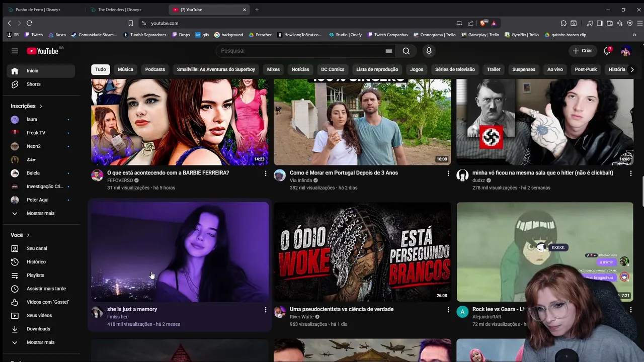The height and width of the screenshot is (362, 644).
Task: Open Playlists in the sidebar
Action: pos(41,275)
